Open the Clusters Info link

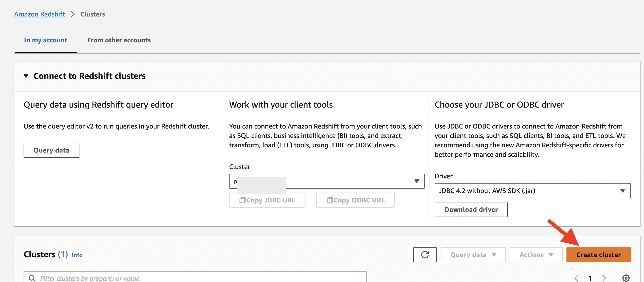(77, 255)
